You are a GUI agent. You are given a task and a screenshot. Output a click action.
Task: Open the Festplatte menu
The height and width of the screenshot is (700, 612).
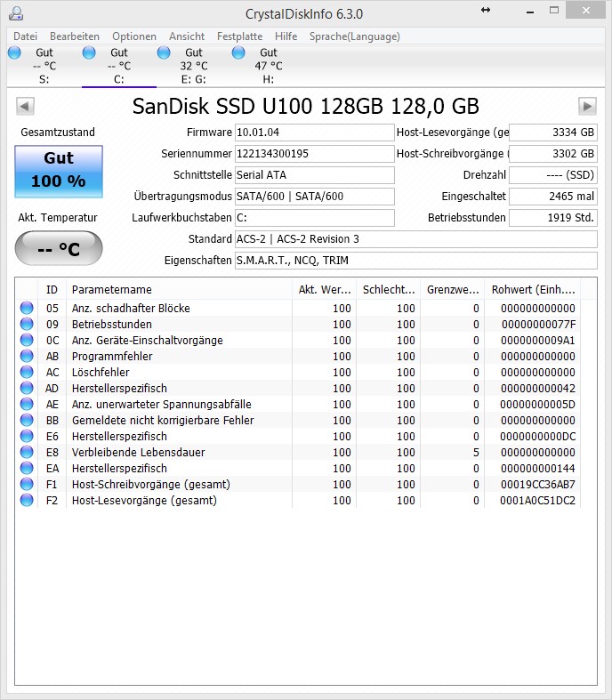(x=239, y=36)
